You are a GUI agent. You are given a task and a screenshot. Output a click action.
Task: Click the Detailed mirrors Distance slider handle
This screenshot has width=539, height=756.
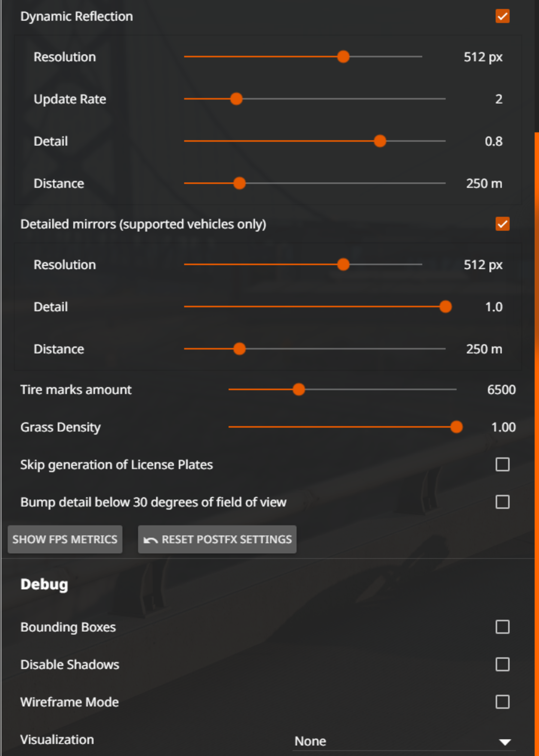(x=239, y=349)
